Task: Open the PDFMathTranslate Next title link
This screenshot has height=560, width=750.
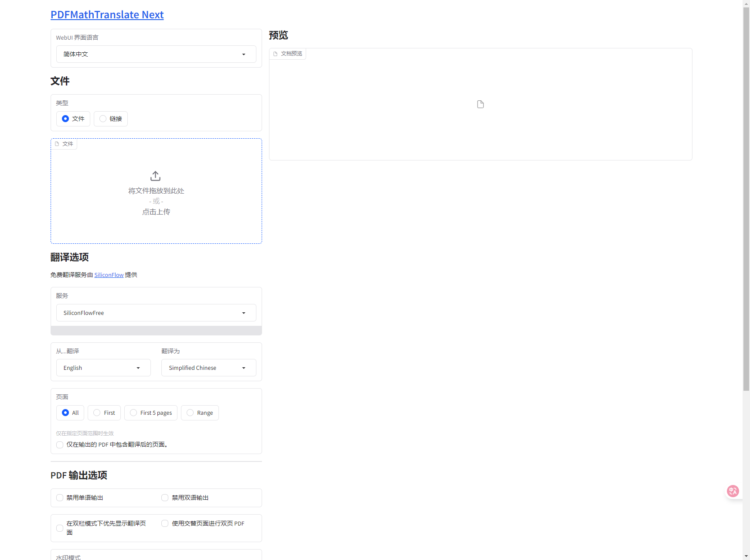Action: click(x=107, y=14)
